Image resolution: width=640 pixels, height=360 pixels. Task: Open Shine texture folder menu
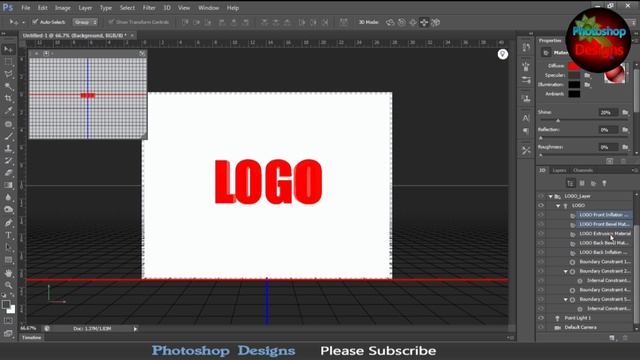(625, 112)
